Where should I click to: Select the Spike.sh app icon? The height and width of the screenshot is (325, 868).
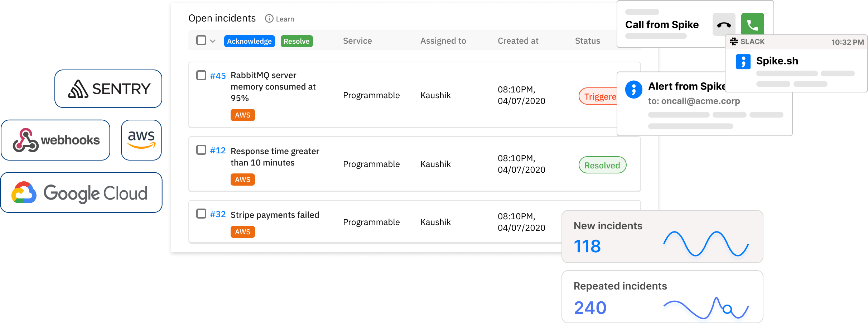pyautogui.click(x=743, y=61)
